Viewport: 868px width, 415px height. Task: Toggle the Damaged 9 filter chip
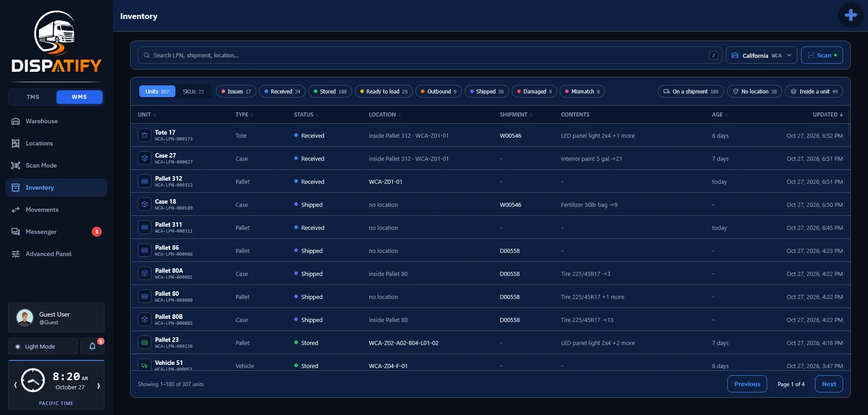[x=534, y=91]
